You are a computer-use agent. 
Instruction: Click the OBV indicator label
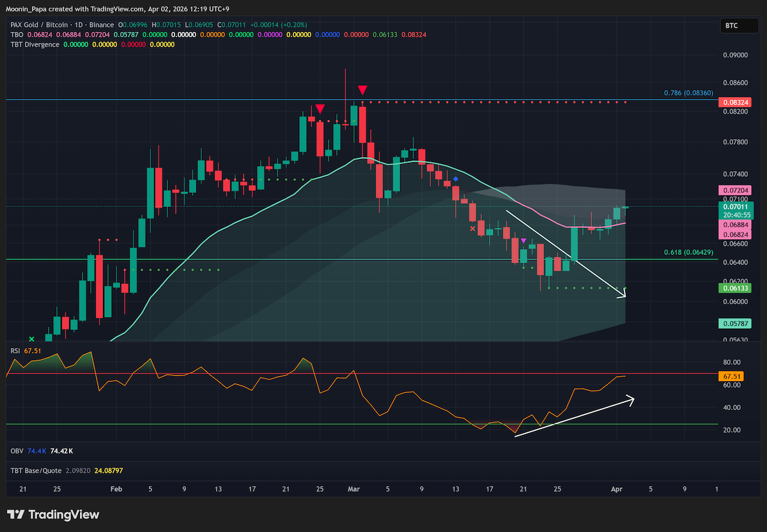point(17,451)
